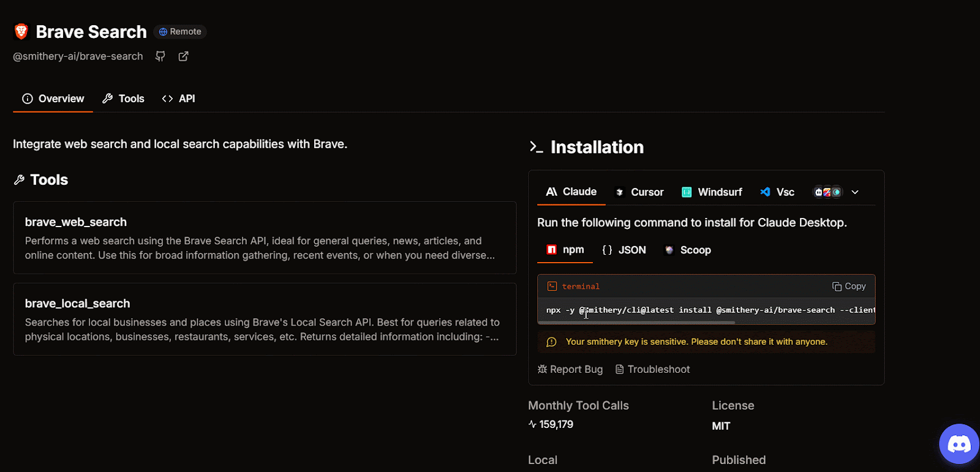
Task: Expand the more clients chevron
Action: tap(855, 192)
